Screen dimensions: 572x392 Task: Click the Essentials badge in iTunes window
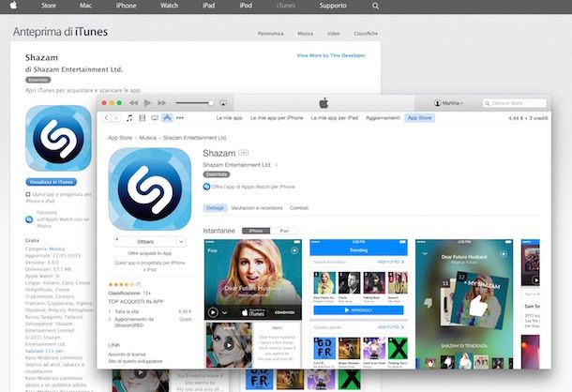217,174
